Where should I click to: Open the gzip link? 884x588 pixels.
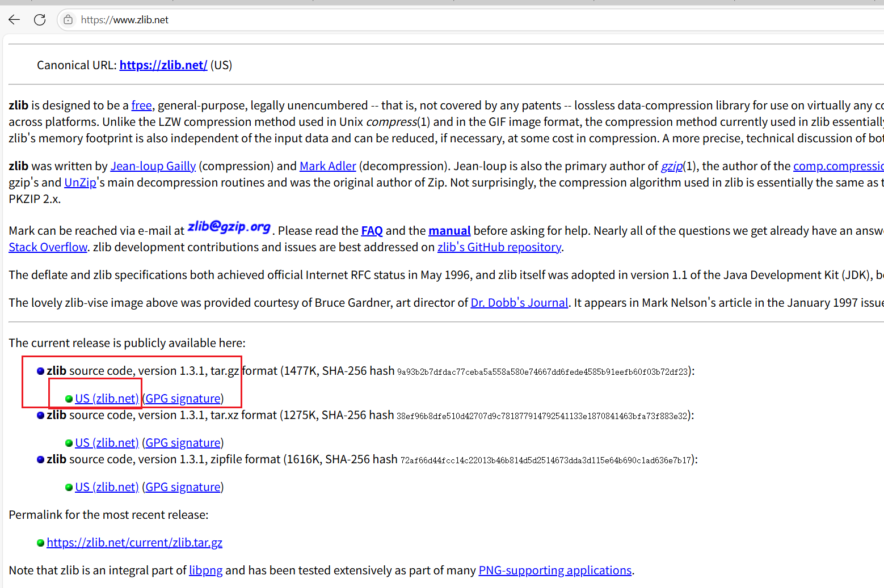point(672,166)
